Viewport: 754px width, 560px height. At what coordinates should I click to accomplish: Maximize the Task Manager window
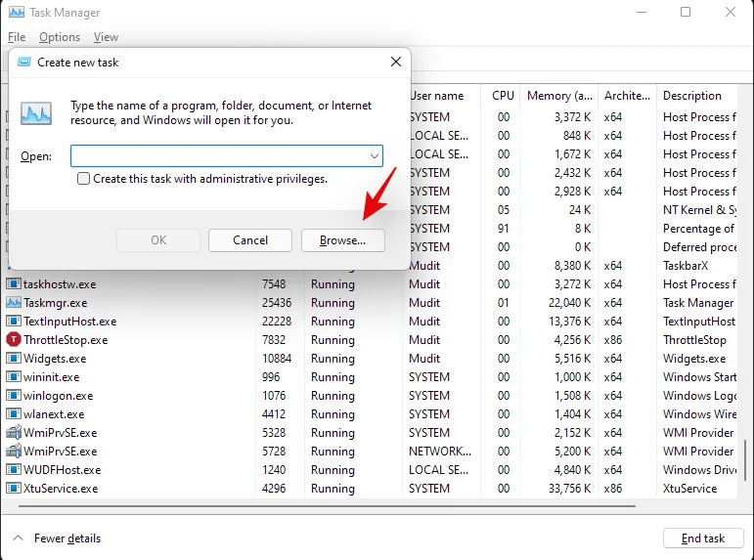[686, 12]
